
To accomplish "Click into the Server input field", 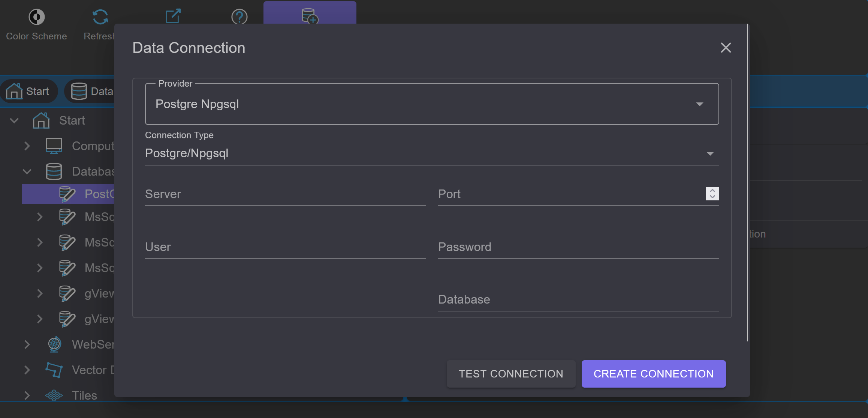I will [285, 194].
